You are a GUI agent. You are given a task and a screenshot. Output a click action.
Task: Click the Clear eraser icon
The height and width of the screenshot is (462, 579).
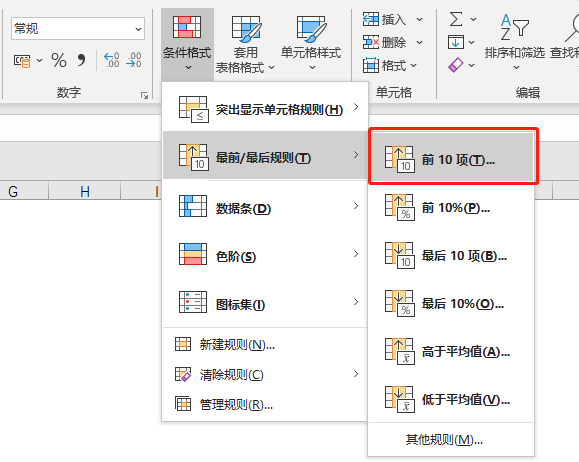click(456, 65)
